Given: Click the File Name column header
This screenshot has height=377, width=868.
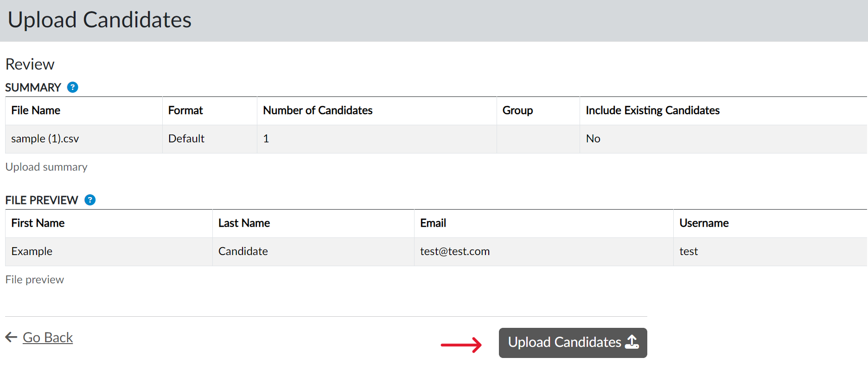Looking at the screenshot, I should (36, 110).
